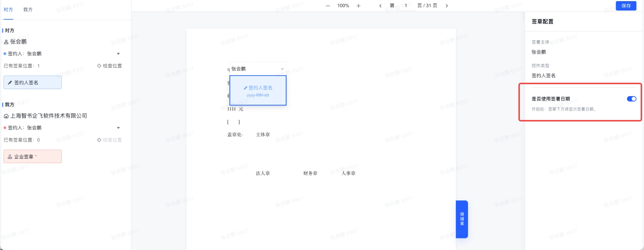Switch to the 对方 tab
The width and height of the screenshot is (644, 250).
click(x=8, y=10)
